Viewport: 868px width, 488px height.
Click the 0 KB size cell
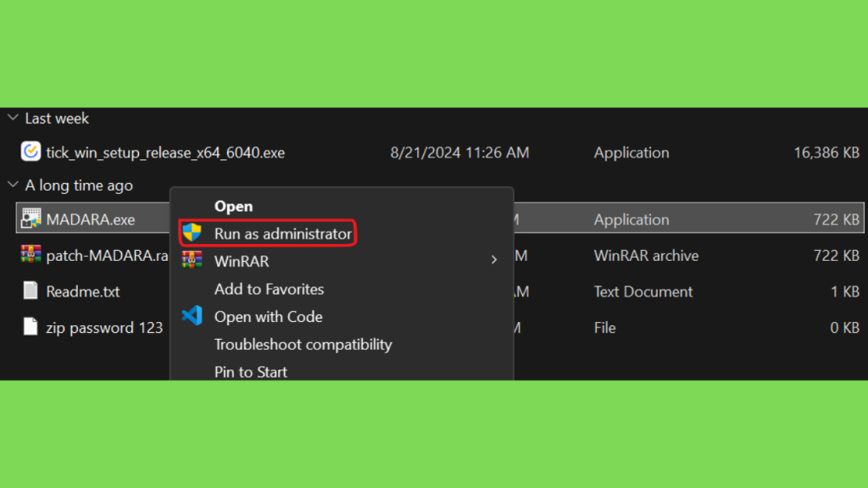(x=845, y=328)
